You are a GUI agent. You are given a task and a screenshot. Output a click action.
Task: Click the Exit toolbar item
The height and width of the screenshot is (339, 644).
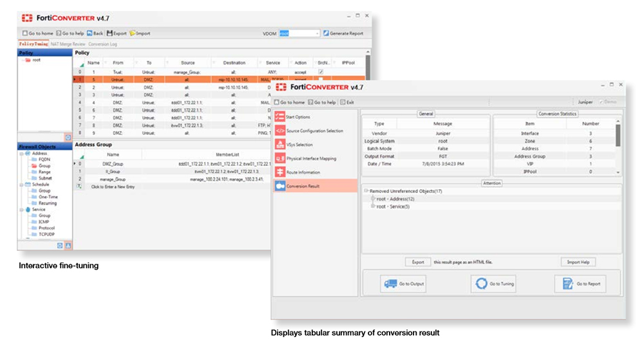point(347,102)
